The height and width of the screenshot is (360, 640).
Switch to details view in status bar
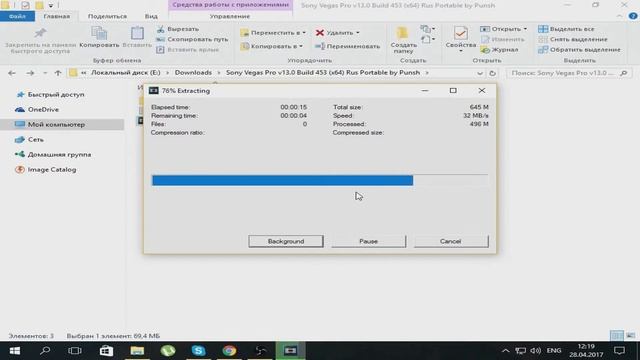[x=617, y=336]
